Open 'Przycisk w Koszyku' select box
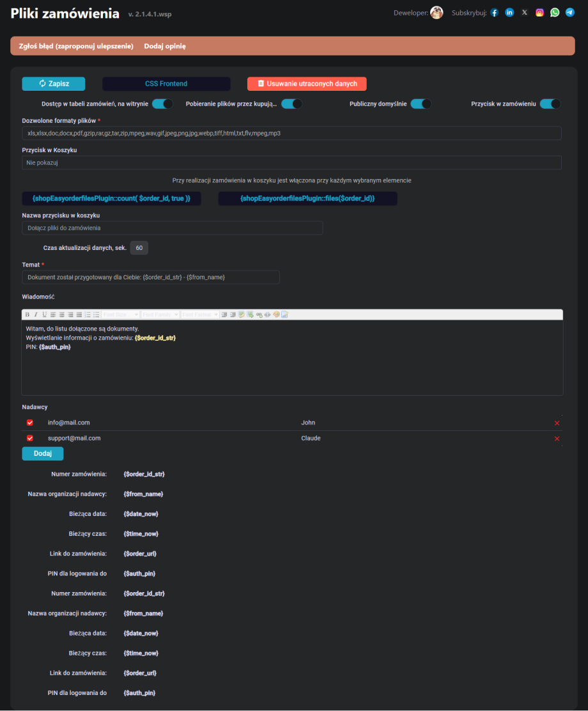 tap(291, 163)
